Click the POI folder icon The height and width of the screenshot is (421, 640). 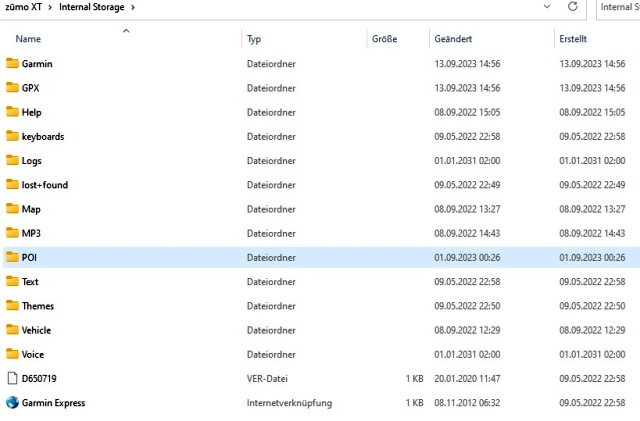(12, 257)
